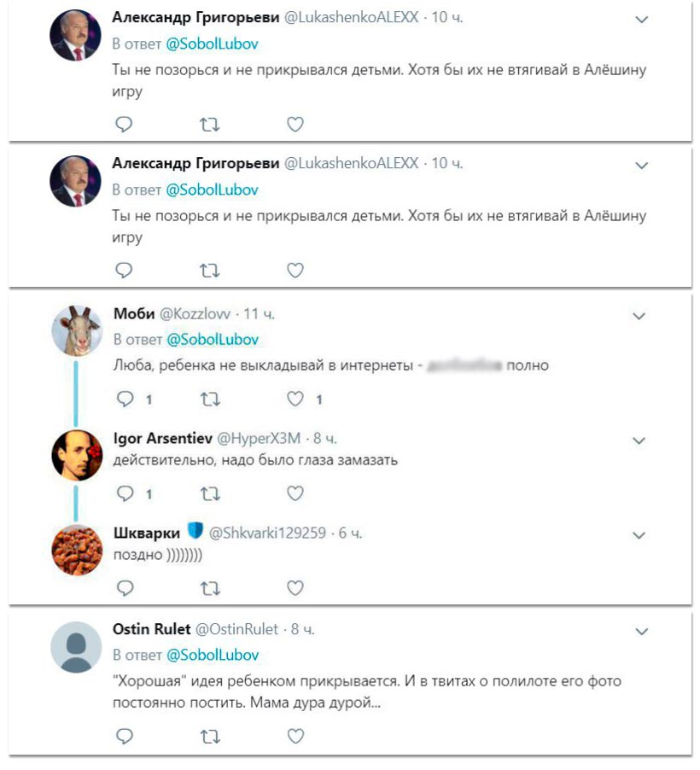Retweet Ostin Rulet's tweet
The image size is (700, 770).
(x=209, y=735)
